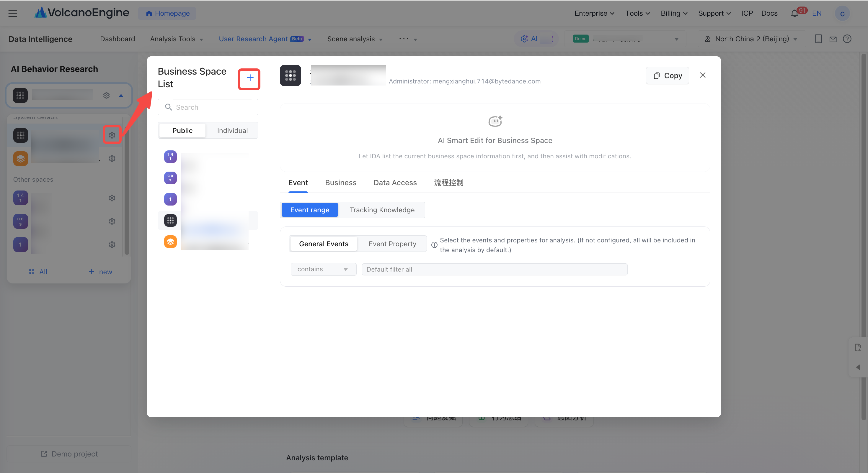Expand the Analysis Tools menu
This screenshot has height=473, width=868.
[x=177, y=39]
